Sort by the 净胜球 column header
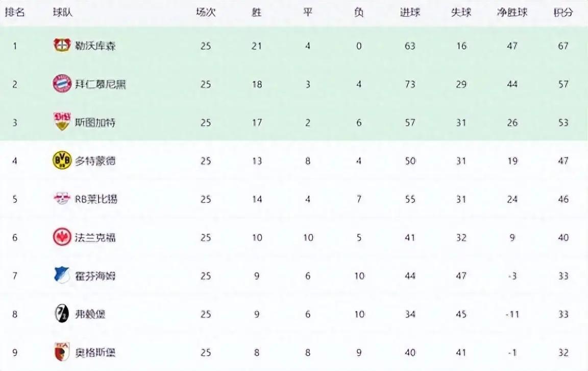588x371 pixels. point(512,12)
